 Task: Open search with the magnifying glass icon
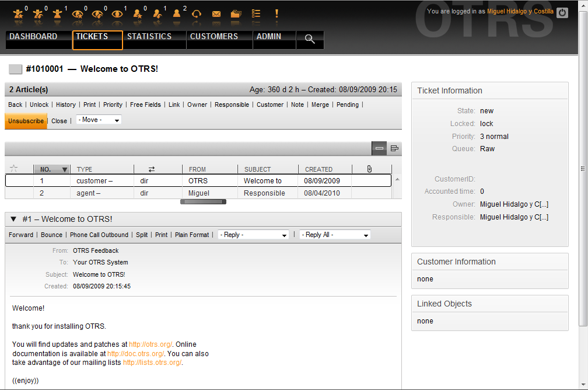[x=310, y=39]
